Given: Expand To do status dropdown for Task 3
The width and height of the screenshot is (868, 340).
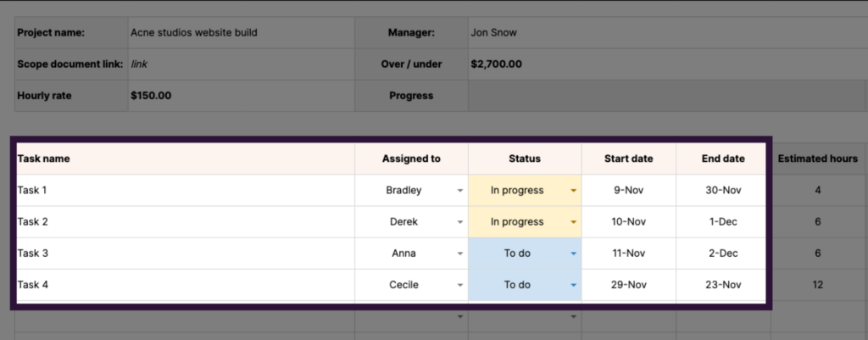Looking at the screenshot, I should (574, 254).
